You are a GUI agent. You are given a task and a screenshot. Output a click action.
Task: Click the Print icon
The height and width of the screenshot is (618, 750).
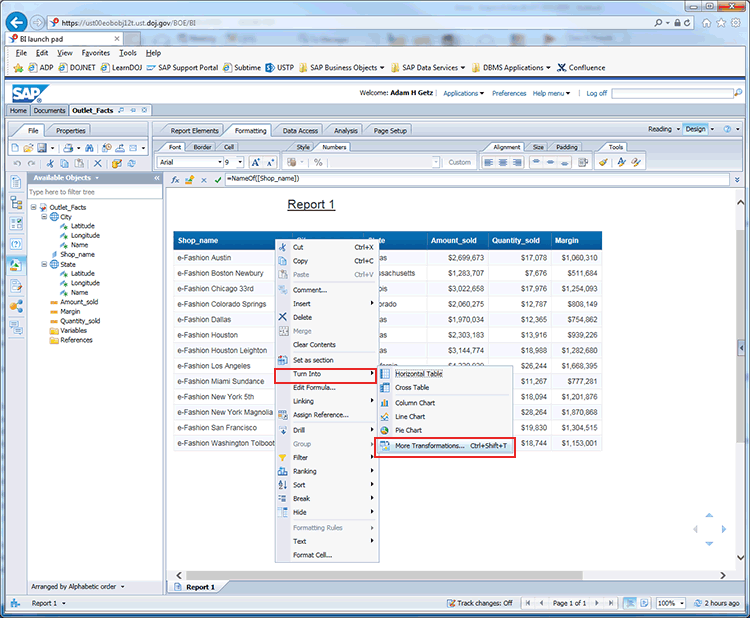coord(68,148)
